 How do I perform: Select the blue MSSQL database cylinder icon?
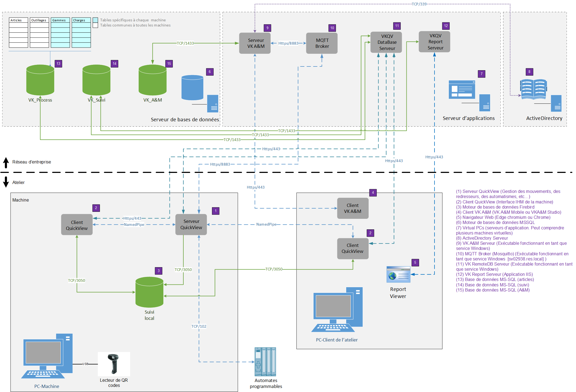pyautogui.click(x=192, y=88)
